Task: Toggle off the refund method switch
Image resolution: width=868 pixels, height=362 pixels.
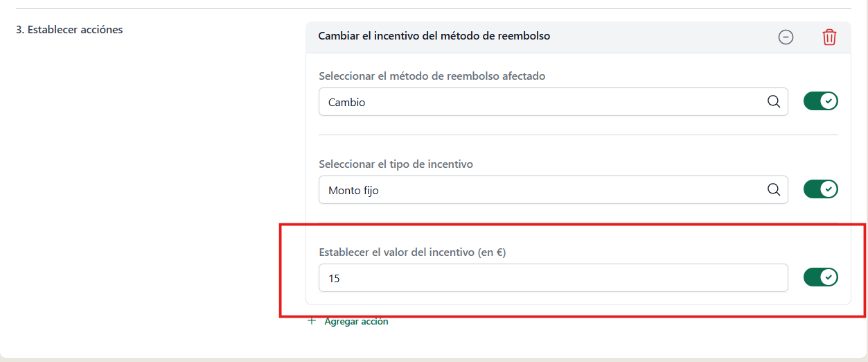Action: point(821,101)
